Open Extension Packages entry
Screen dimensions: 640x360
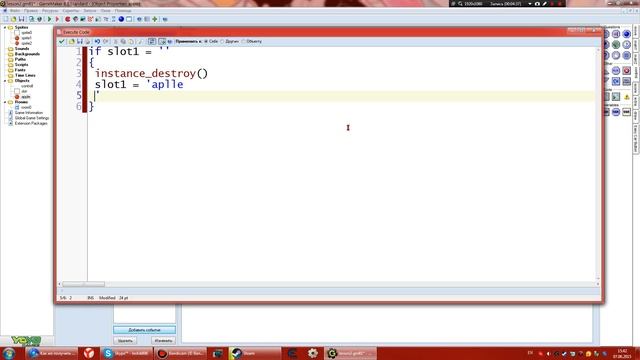click(31, 123)
